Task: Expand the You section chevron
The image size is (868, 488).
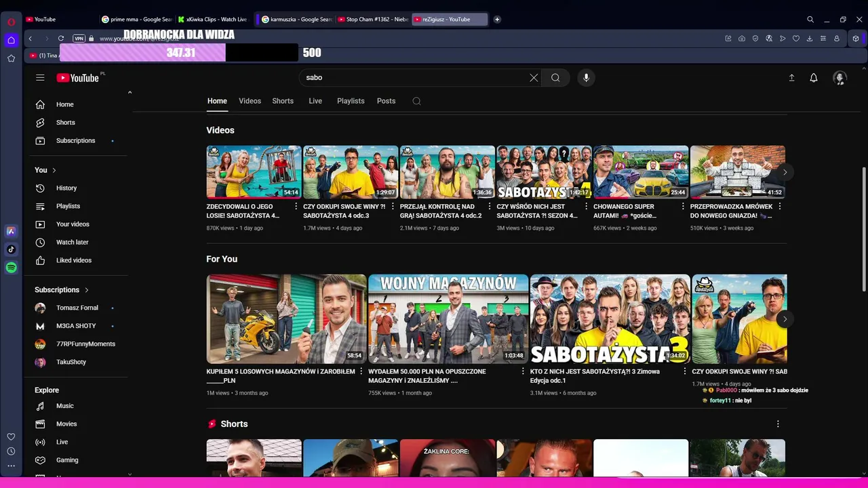Action: coord(54,170)
